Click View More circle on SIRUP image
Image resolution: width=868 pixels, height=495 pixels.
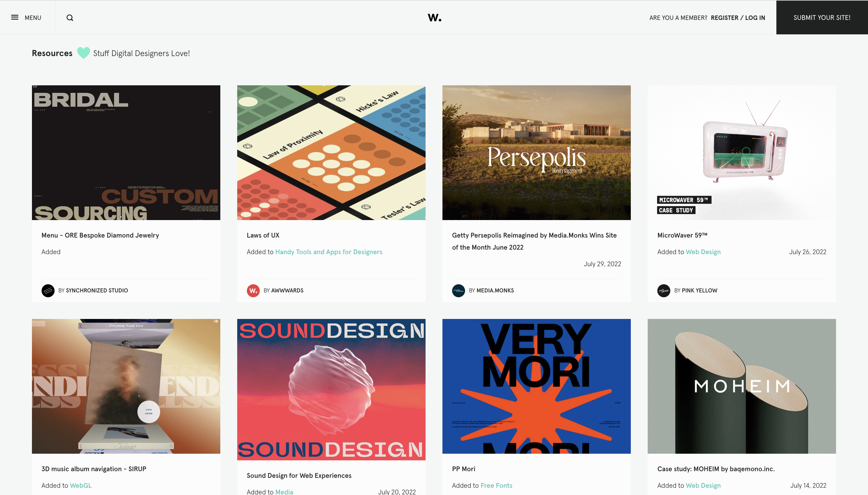[149, 411]
